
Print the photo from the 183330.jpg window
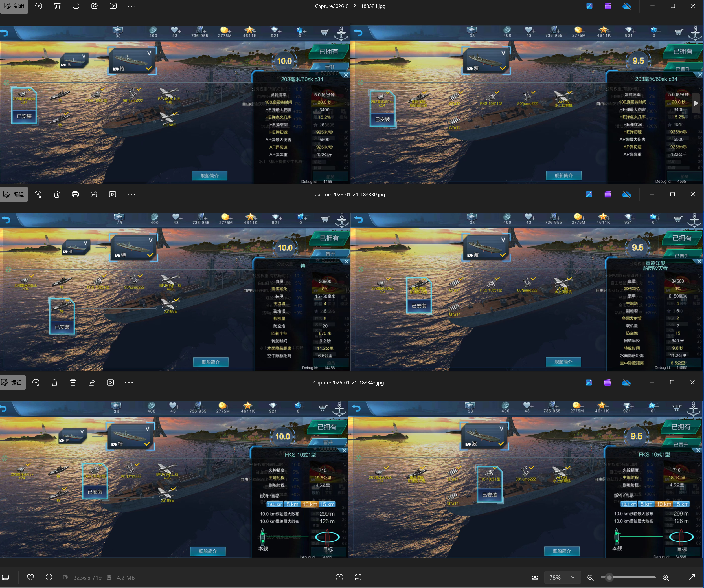(75, 194)
